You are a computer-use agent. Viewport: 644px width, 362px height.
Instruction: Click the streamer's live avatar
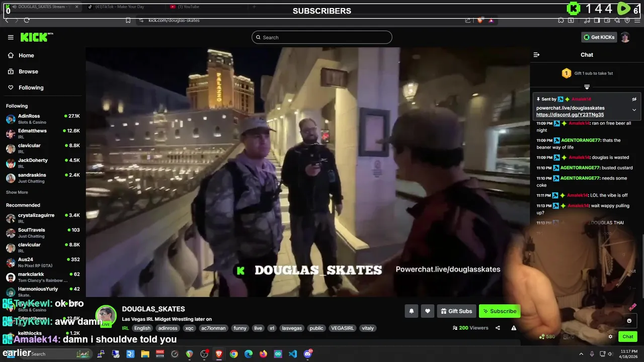pos(106,316)
